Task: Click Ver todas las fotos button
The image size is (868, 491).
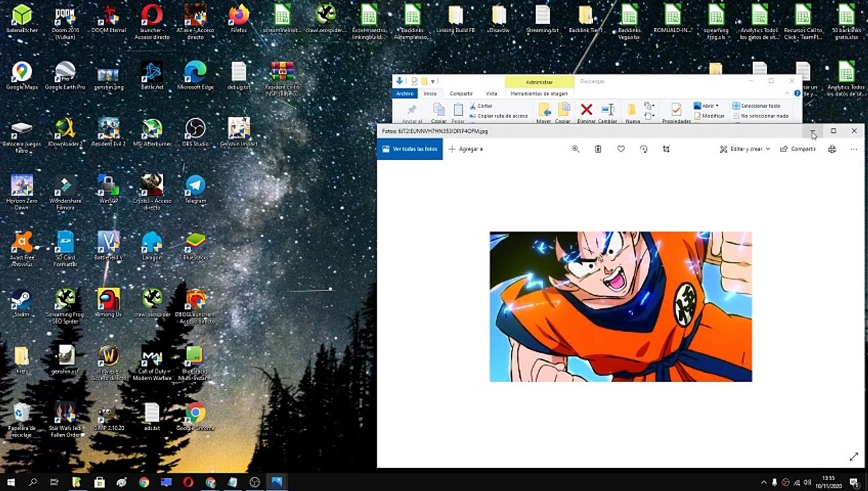Action: 410,149
